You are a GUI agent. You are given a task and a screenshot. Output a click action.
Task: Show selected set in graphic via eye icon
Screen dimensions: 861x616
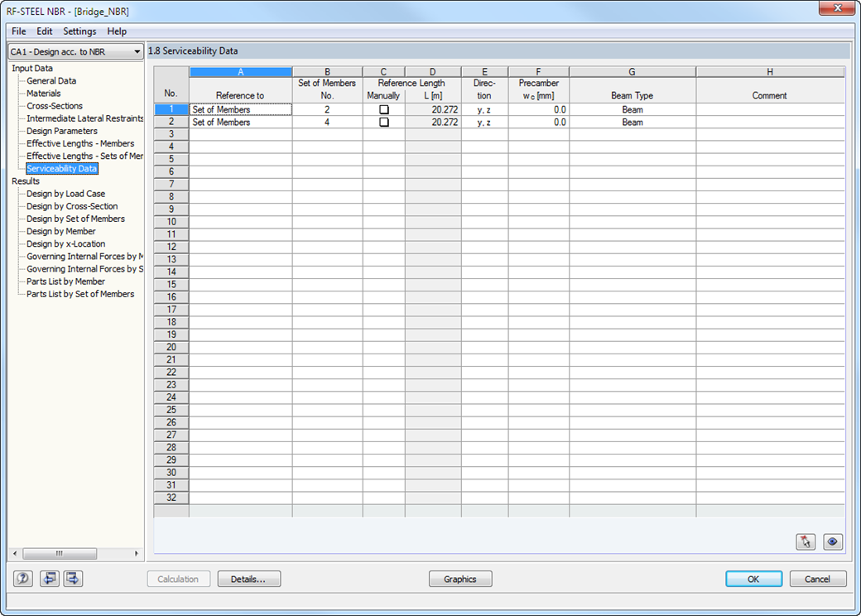[x=833, y=541]
